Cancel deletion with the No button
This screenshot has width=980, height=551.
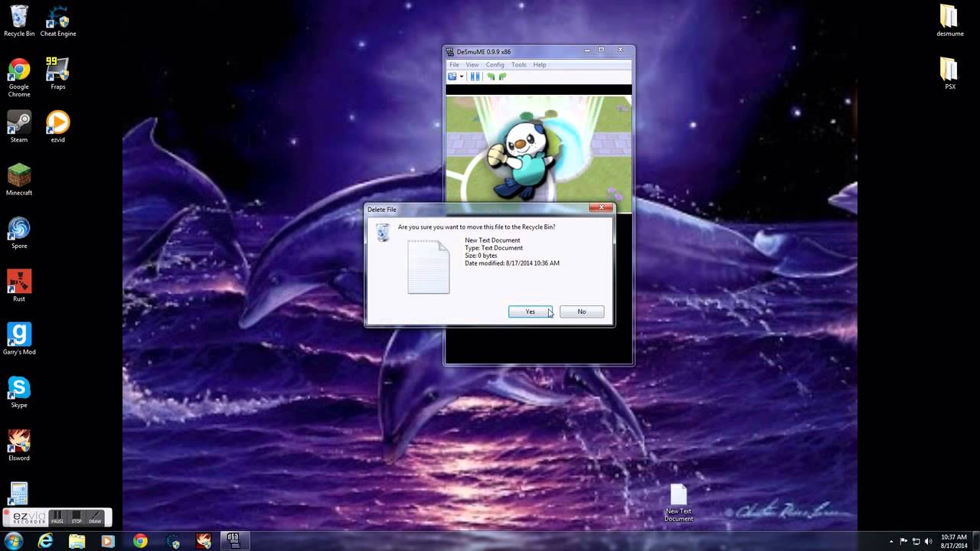click(x=582, y=311)
